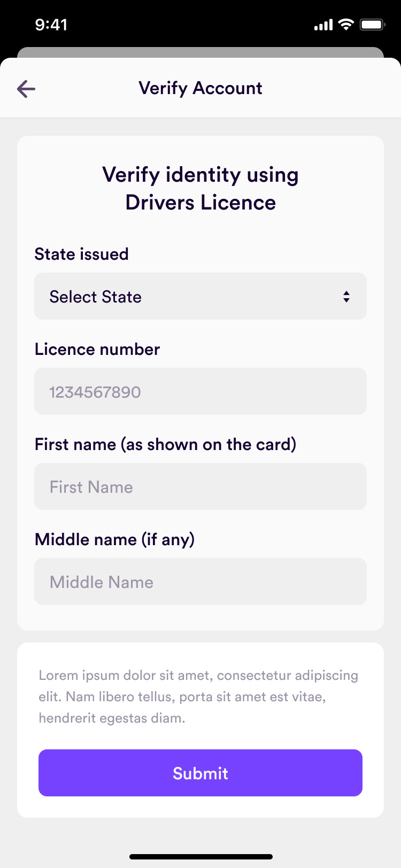This screenshot has height=868, width=401.
Task: Select the Middle Name text field
Action: tap(200, 582)
